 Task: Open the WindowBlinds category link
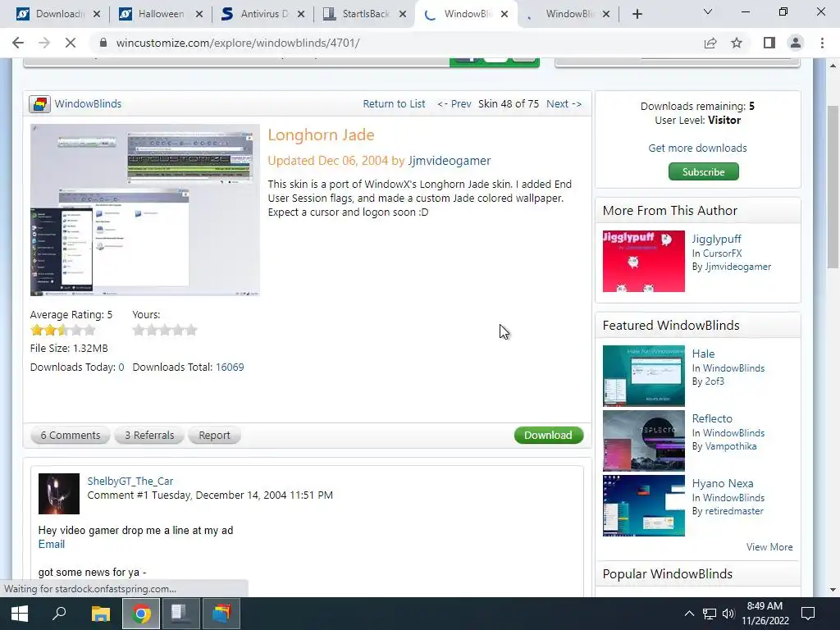[88, 104]
